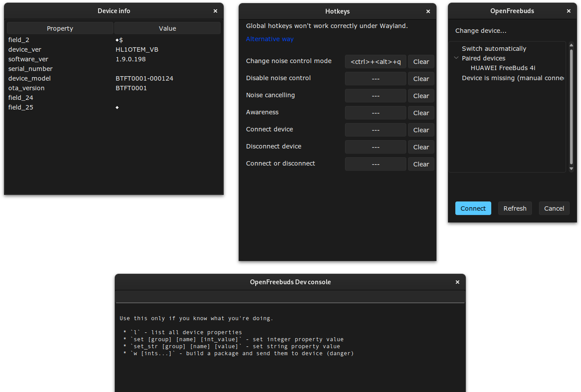581x392 pixels.
Task: Select the software_ver value 1.9.0.198
Action: click(130, 59)
